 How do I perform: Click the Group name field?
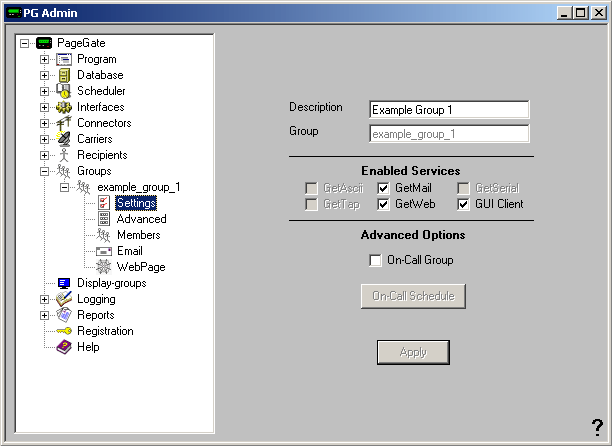[449, 134]
